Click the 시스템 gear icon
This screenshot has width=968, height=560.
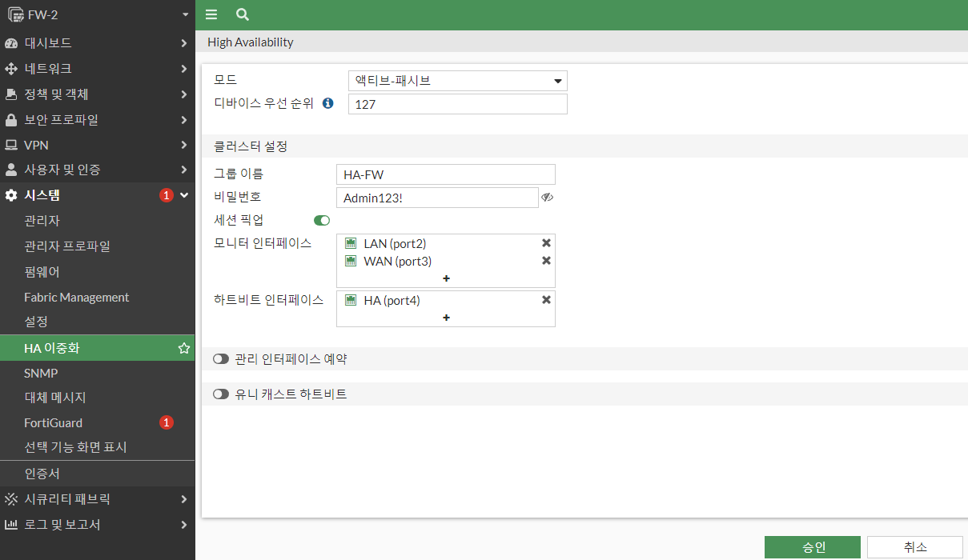pos(11,195)
